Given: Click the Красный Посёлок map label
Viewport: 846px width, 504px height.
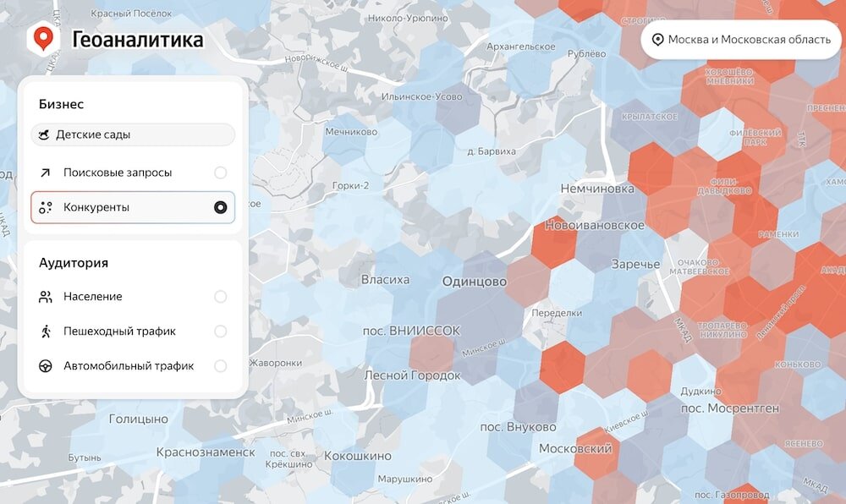Looking at the screenshot, I should 131,14.
